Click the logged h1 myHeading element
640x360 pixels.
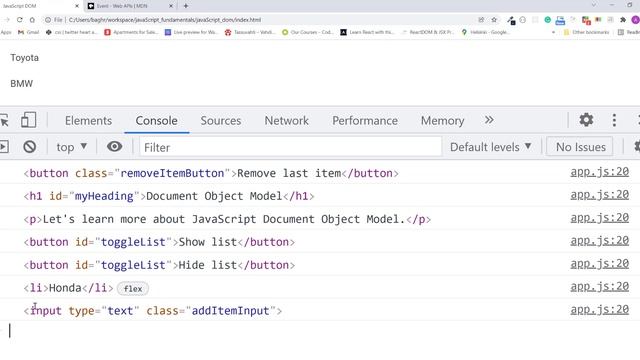169,196
